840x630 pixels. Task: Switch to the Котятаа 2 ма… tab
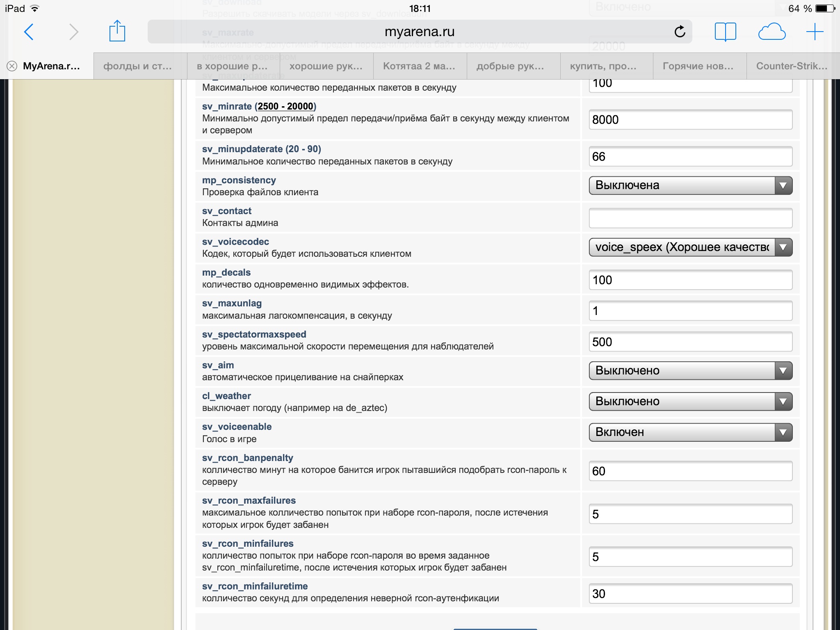pyautogui.click(x=420, y=66)
